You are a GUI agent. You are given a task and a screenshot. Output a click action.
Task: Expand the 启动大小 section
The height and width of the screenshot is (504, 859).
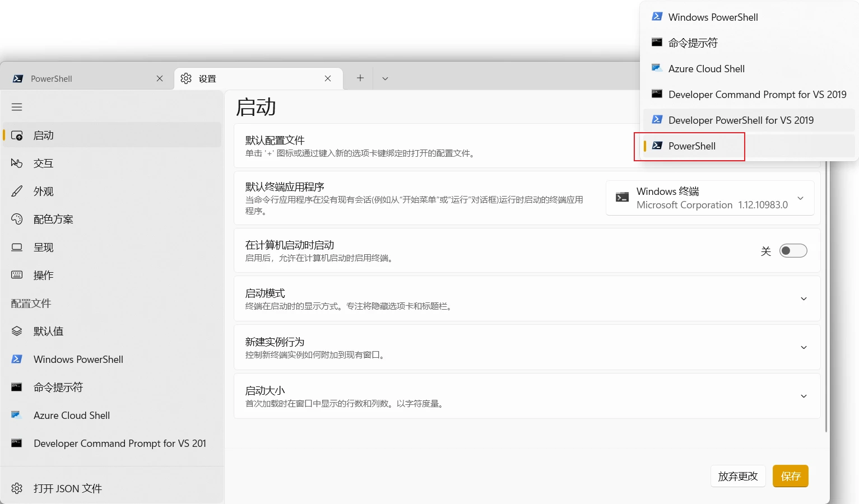pyautogui.click(x=527, y=396)
